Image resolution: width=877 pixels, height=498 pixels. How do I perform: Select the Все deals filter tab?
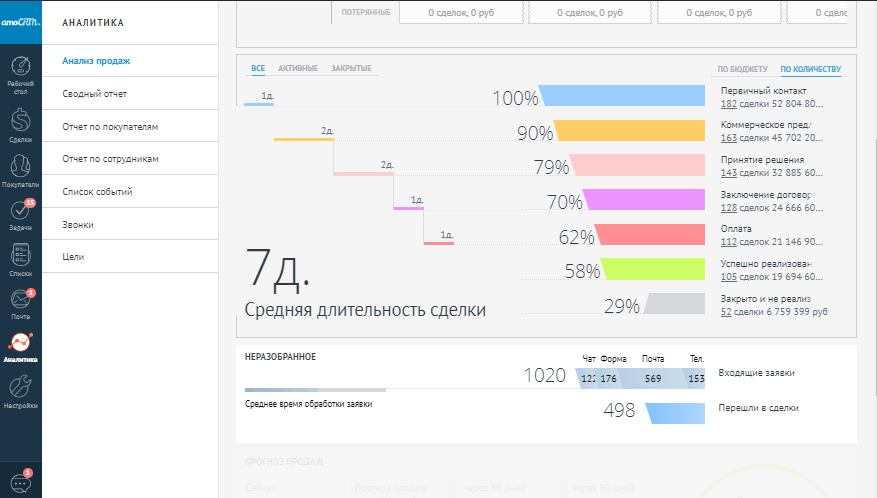click(258, 68)
